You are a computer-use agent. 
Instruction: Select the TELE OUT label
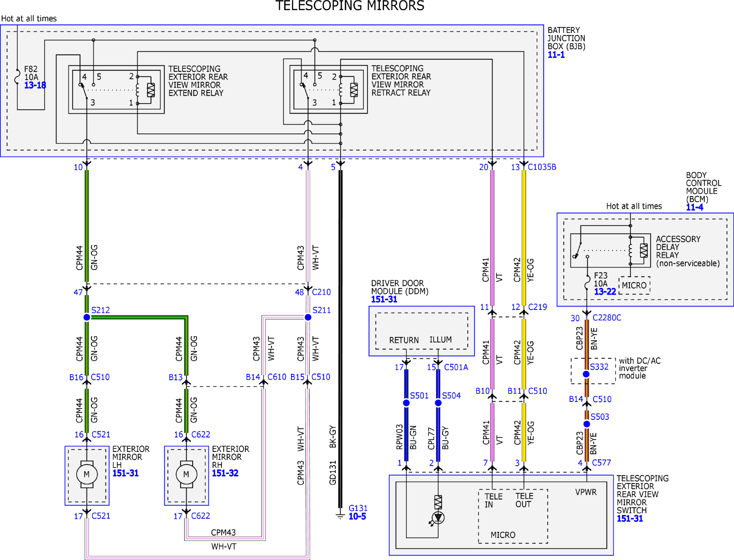524,500
